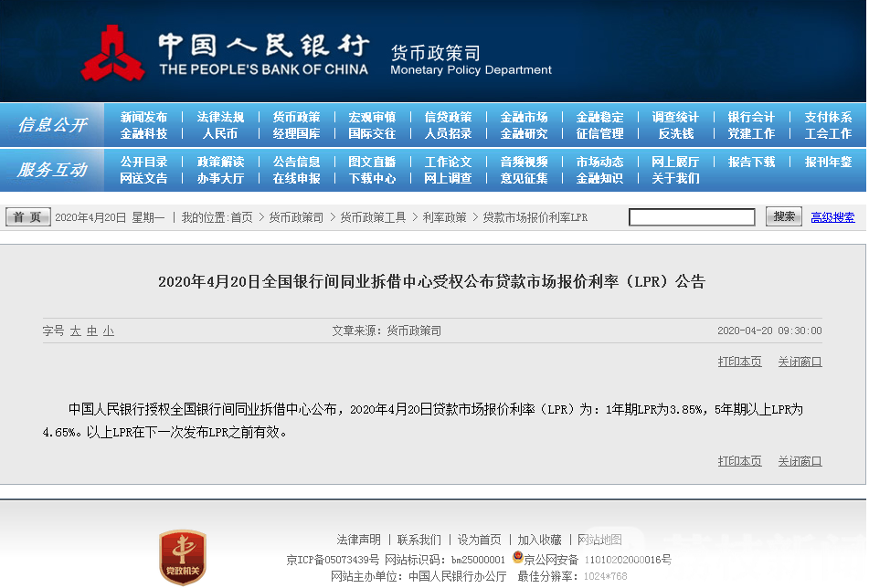
Task: Open 国际交往 menu entry
Action: (x=372, y=134)
